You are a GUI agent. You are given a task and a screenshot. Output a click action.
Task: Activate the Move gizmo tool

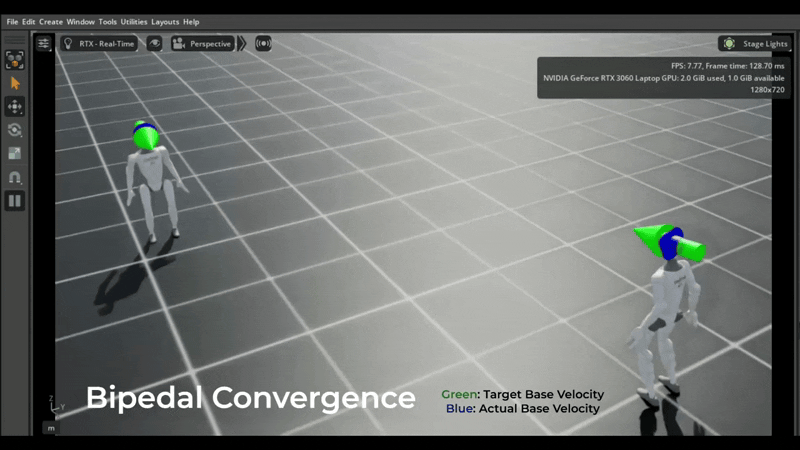[x=15, y=107]
